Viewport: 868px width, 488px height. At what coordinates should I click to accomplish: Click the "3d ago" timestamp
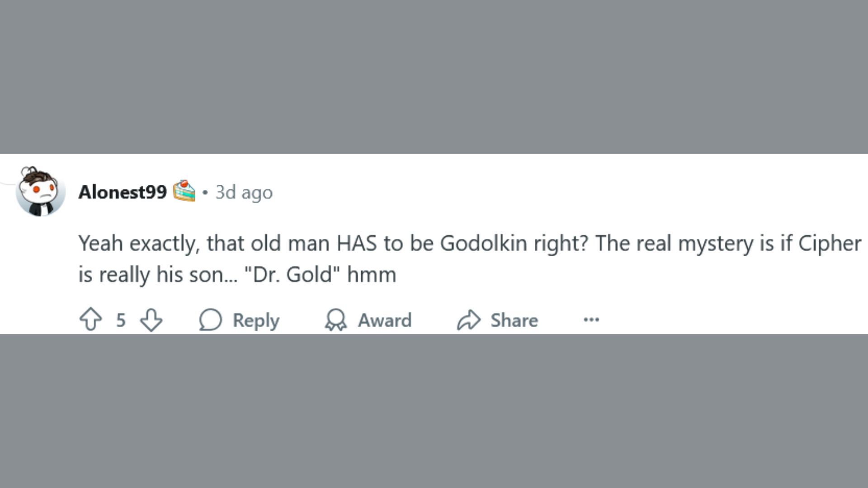click(x=244, y=192)
